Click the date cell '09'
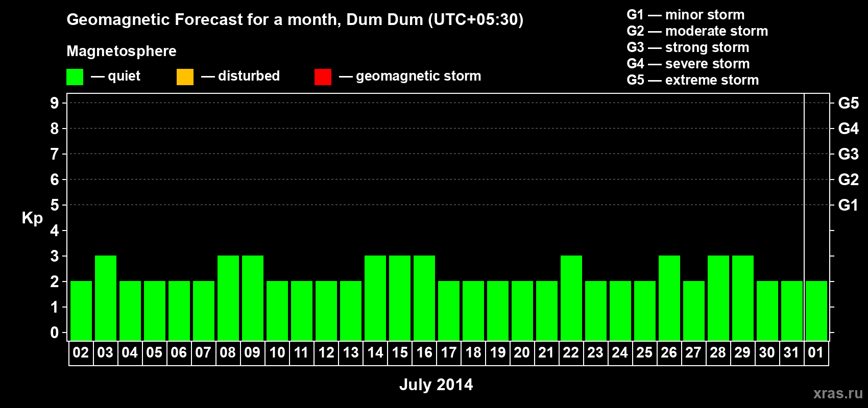The width and height of the screenshot is (868, 408). (x=252, y=353)
